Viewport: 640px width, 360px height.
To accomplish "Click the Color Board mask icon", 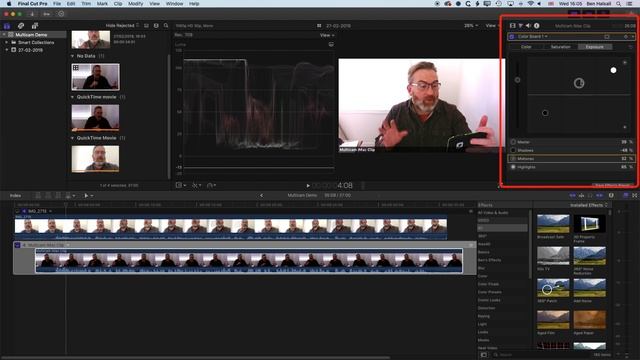I will [607, 36].
